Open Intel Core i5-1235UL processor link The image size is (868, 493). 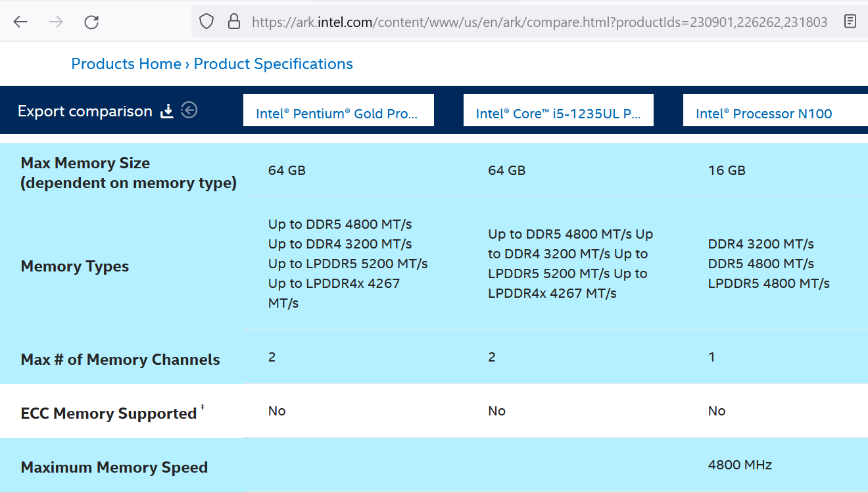[x=558, y=114]
